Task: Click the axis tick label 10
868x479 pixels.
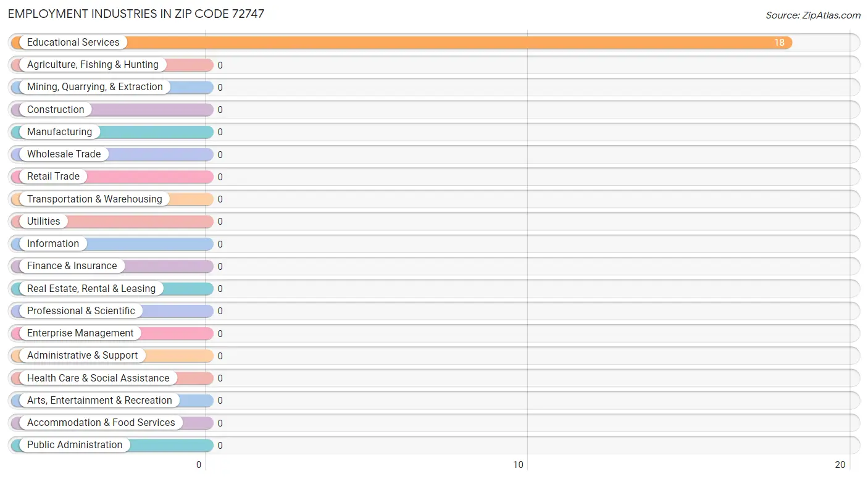Action: (x=519, y=465)
